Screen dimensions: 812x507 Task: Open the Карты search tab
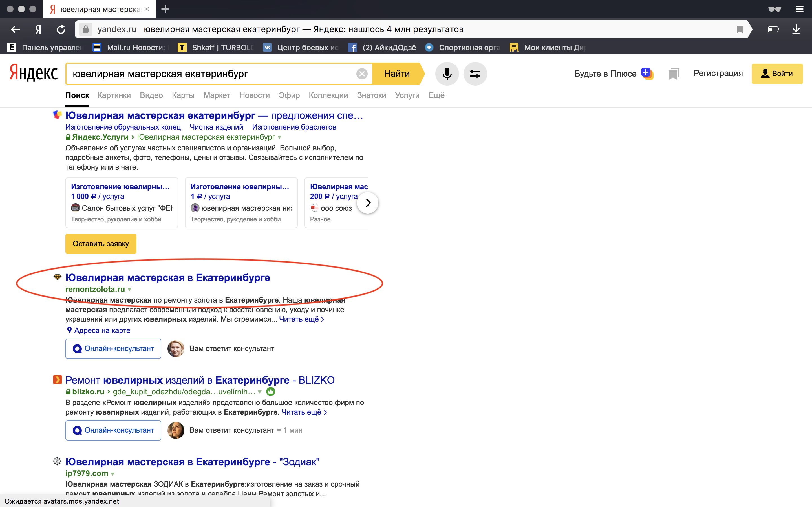[x=183, y=95]
